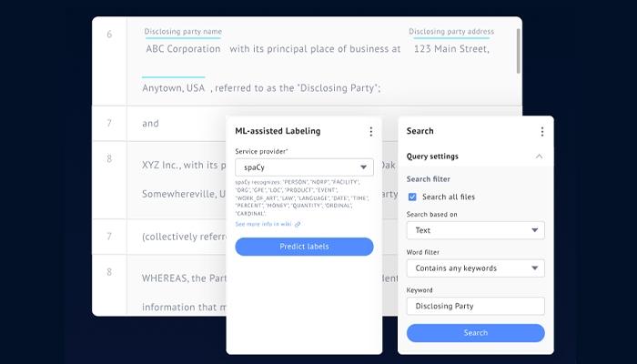This screenshot has width=637, height=364.
Task: Click the Disclosing party name label tag
Action: coord(183,32)
